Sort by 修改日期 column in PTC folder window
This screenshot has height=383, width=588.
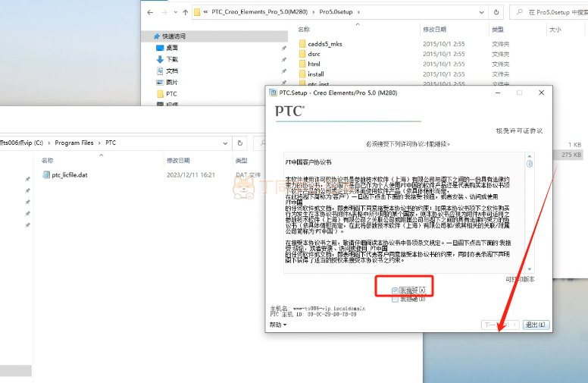(179, 161)
